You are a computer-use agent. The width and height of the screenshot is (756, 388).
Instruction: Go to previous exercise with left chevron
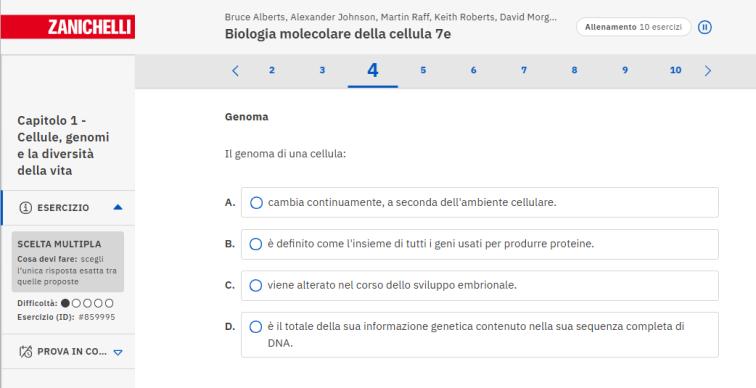[235, 71]
